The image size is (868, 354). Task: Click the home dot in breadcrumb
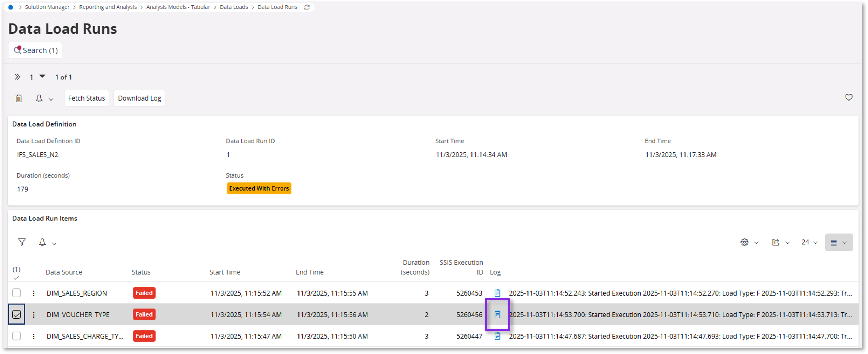[11, 7]
